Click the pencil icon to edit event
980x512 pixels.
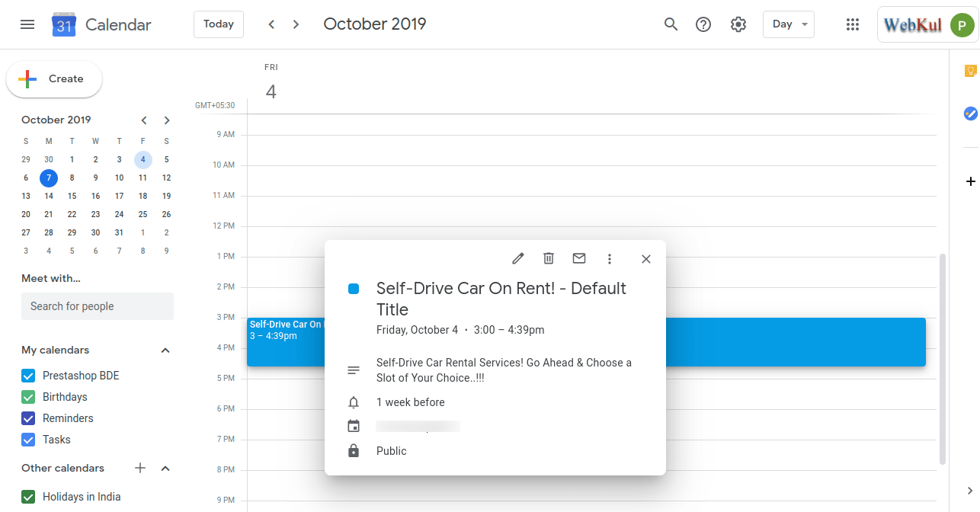click(x=518, y=259)
